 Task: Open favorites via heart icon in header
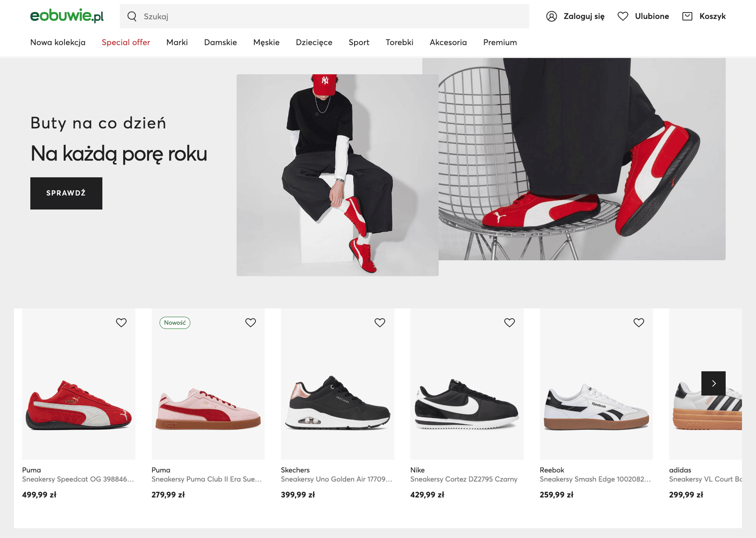tap(623, 16)
